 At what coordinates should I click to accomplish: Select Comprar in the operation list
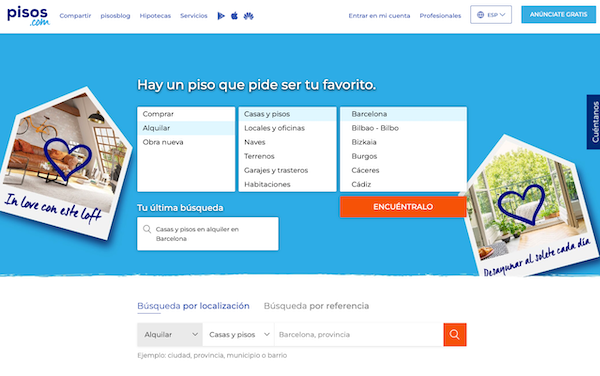186,114
